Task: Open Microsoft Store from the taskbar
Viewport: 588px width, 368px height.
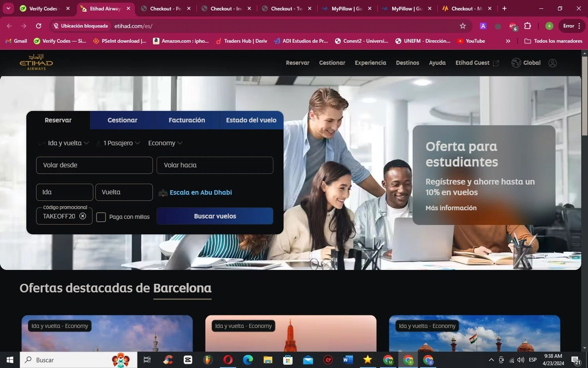Action: (288, 360)
